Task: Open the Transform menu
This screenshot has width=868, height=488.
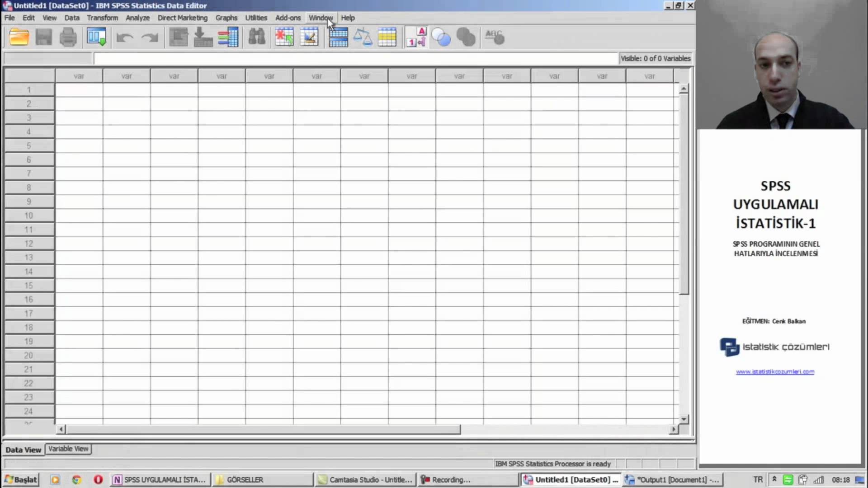Action: point(103,18)
